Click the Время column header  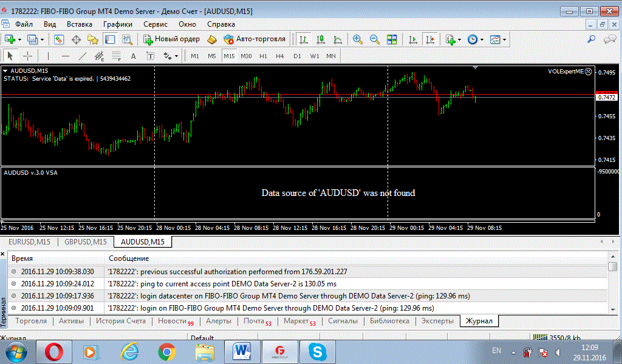coord(56,258)
